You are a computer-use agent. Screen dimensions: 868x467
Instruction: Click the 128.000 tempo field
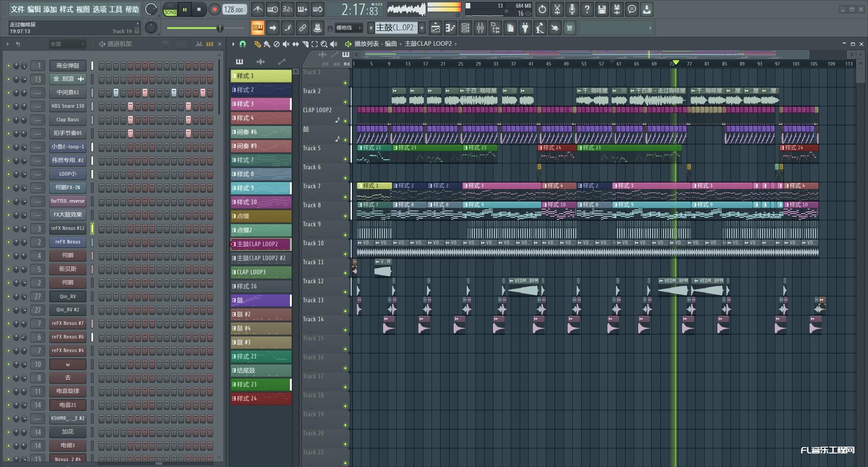(234, 10)
